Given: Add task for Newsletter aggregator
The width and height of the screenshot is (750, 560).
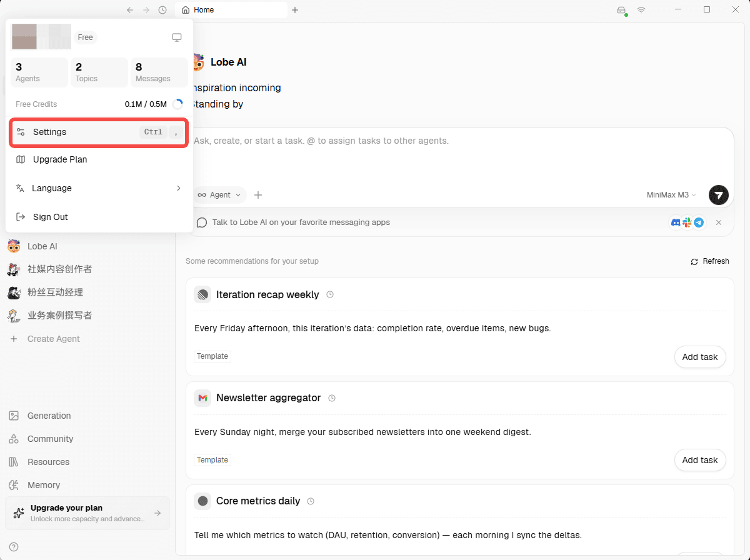Looking at the screenshot, I should [700, 460].
